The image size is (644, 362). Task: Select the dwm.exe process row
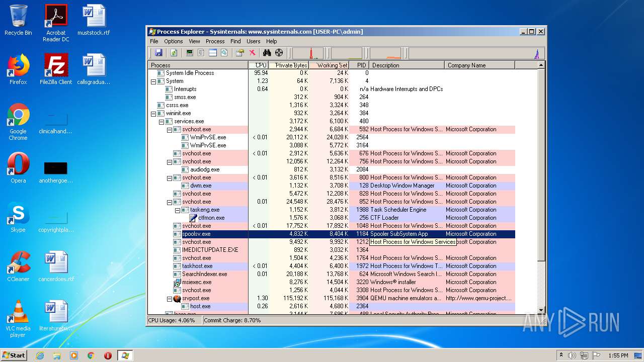332,186
